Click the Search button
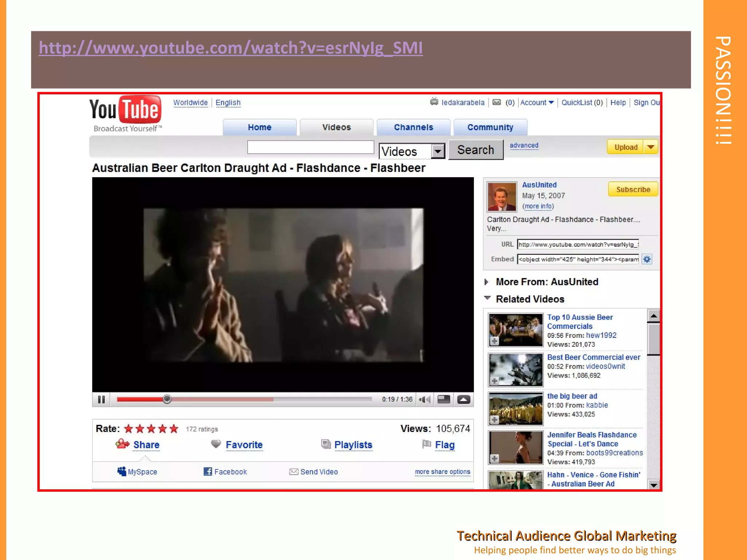 pyautogui.click(x=476, y=150)
